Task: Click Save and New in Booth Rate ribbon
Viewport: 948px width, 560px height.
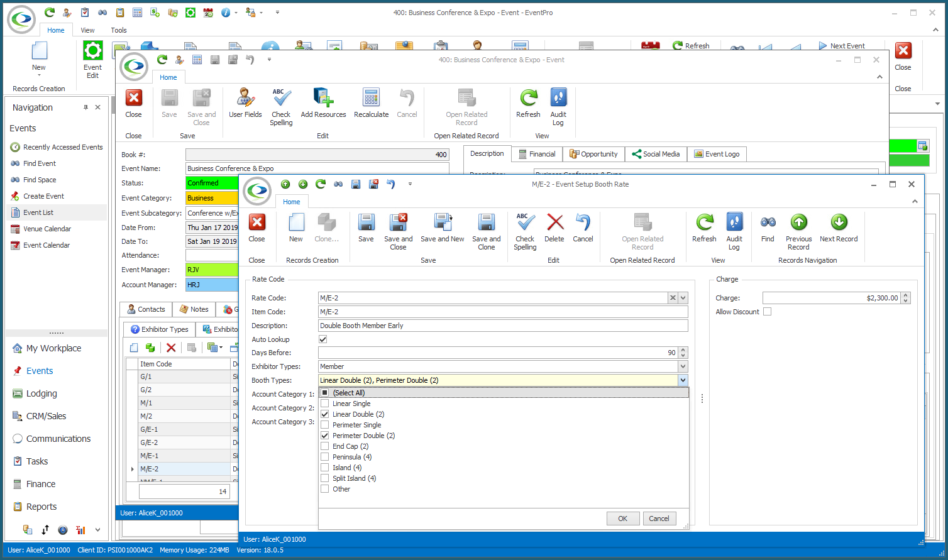Action: (443, 228)
